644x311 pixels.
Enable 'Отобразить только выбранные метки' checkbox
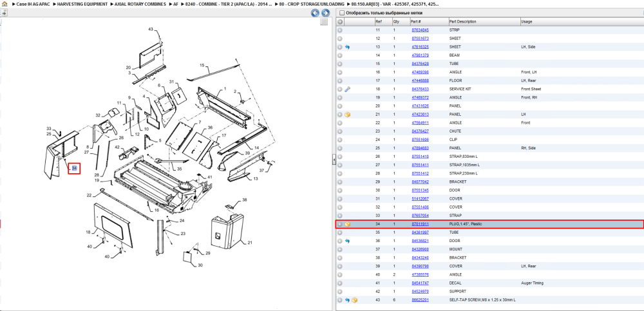[x=342, y=13]
